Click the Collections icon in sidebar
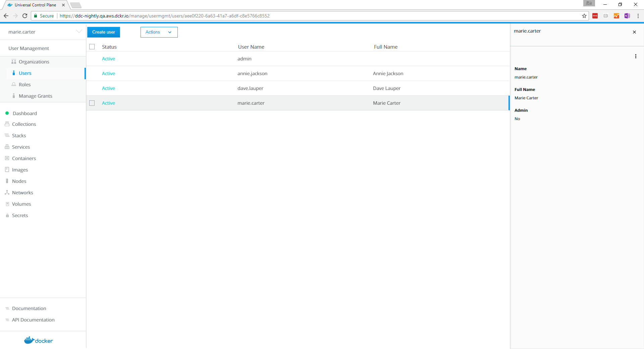 click(7, 124)
